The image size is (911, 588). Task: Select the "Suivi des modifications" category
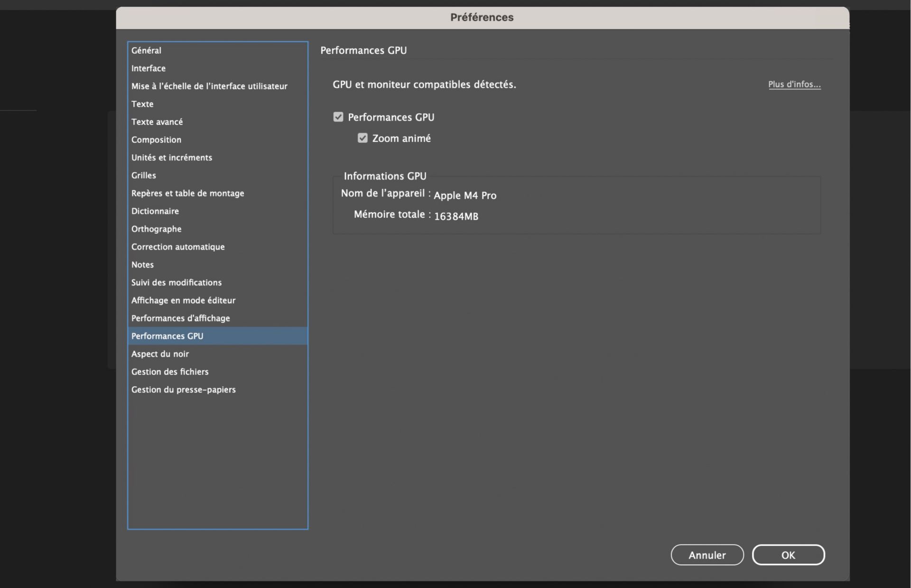[x=177, y=282]
